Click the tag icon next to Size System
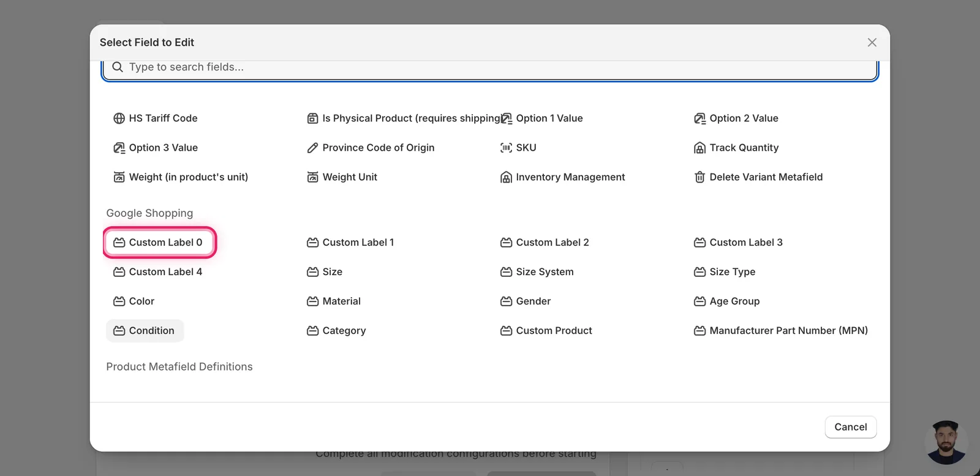 coord(506,272)
